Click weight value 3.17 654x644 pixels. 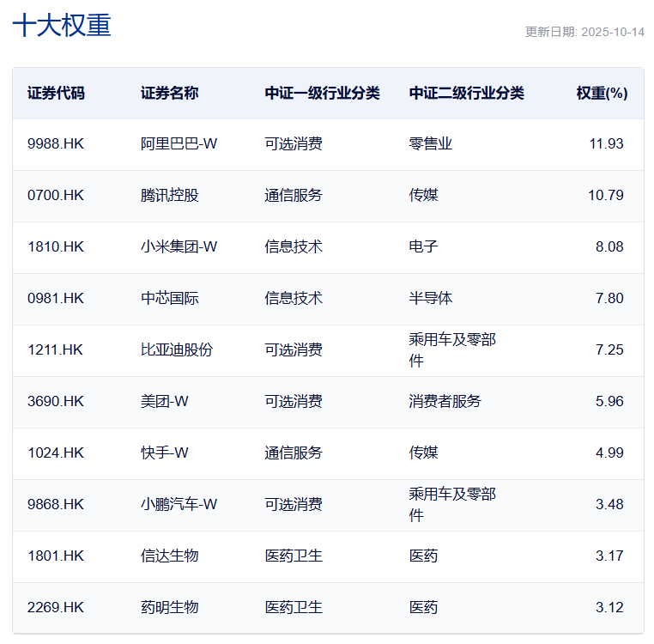click(609, 556)
